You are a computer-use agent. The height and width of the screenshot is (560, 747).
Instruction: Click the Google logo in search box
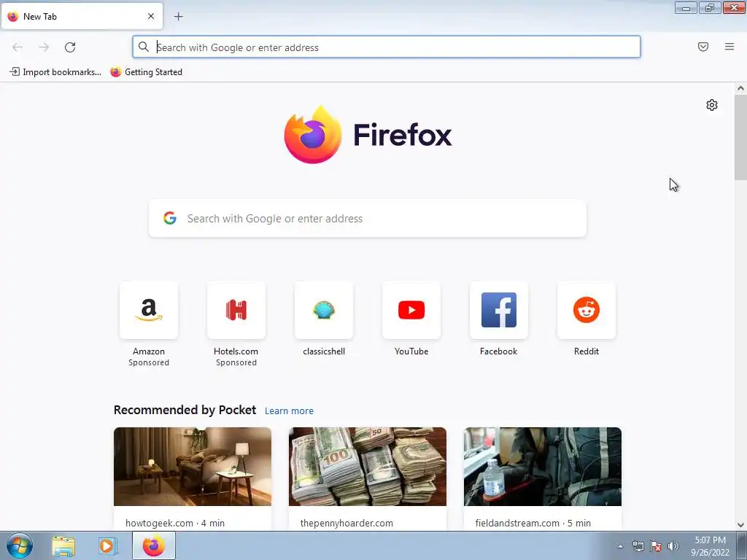(170, 218)
